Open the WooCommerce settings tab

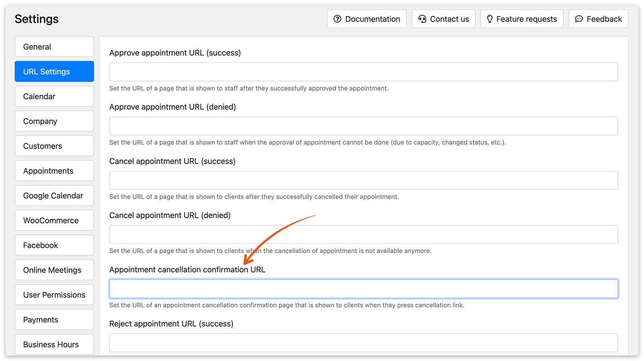pos(54,220)
